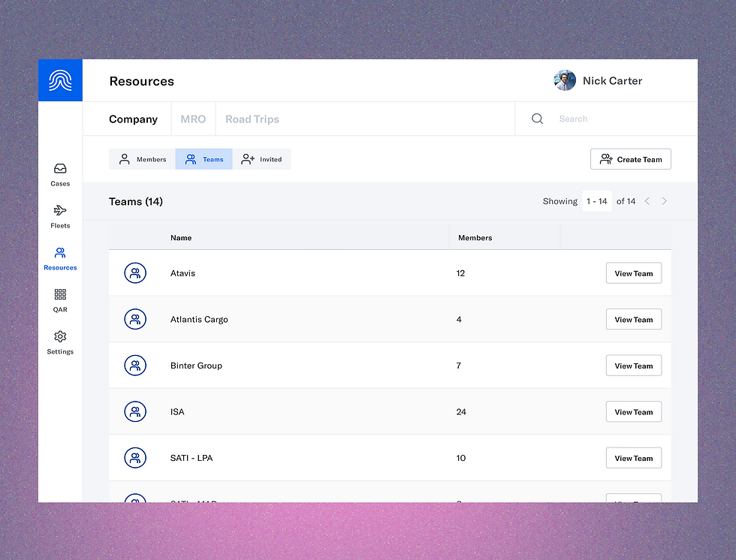
Task: Click the search magnifier icon
Action: (537, 119)
